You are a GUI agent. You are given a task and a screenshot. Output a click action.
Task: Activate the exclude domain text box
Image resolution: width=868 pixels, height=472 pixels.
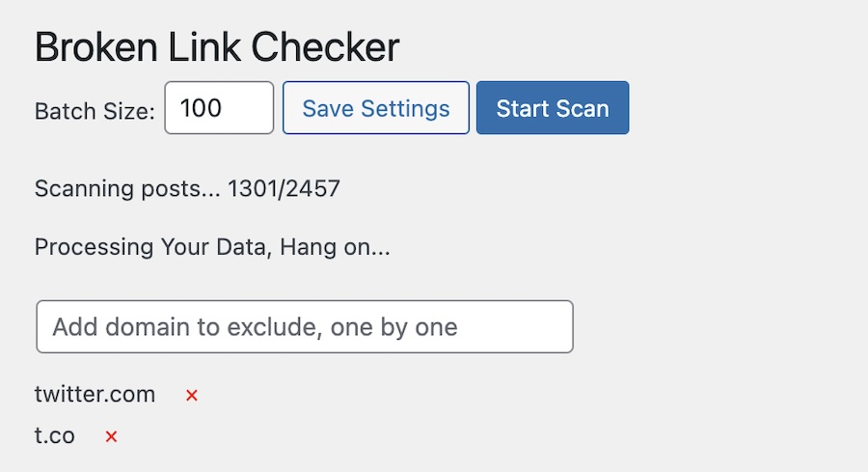point(304,326)
